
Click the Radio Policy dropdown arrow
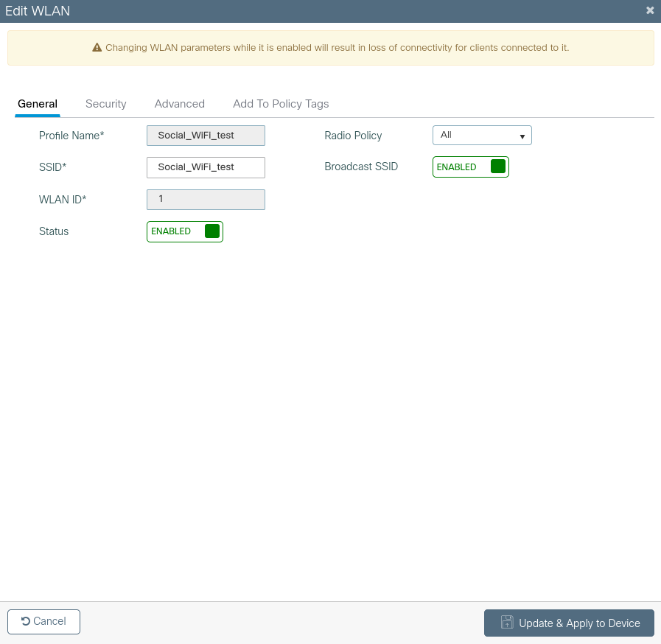click(522, 136)
